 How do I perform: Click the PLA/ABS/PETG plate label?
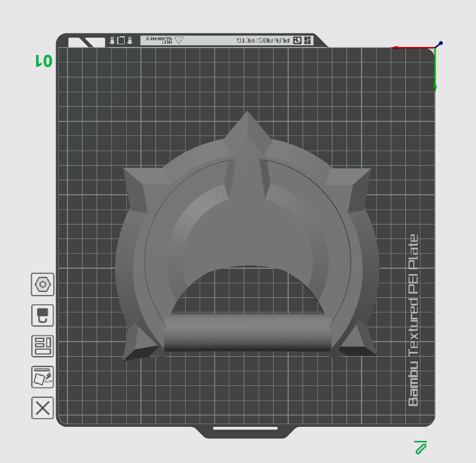pos(263,40)
